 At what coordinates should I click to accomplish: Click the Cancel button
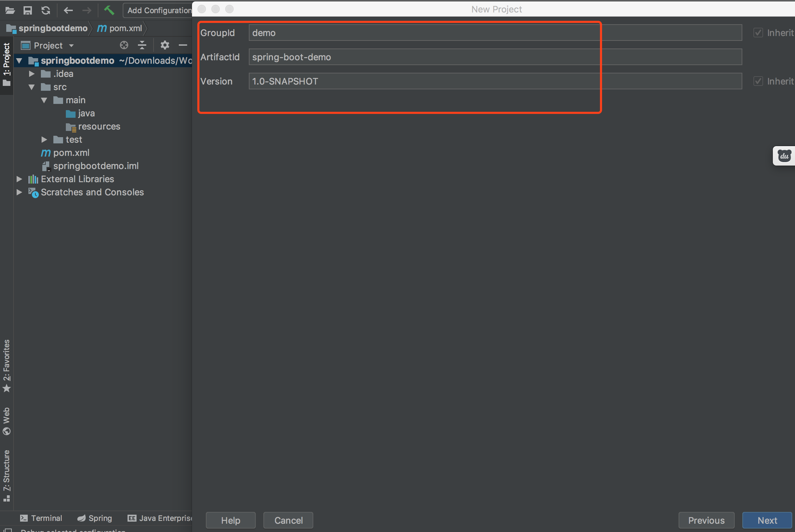pos(288,520)
